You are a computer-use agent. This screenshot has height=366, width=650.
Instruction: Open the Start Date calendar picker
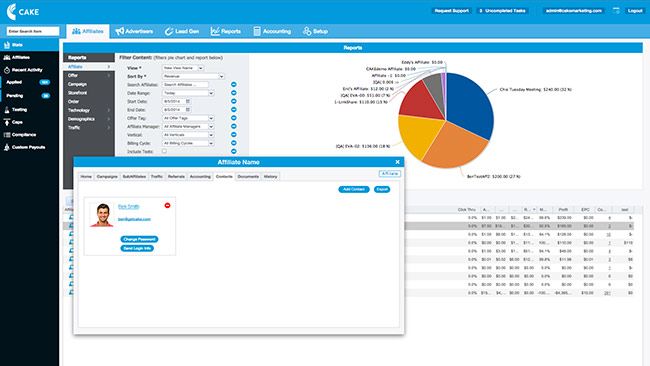188,102
